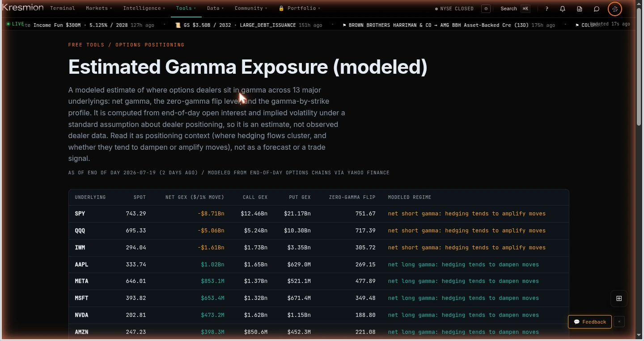Screen dimensions: 644x341
Task: Click the scrollbar up arrow
Action: (640, 4)
